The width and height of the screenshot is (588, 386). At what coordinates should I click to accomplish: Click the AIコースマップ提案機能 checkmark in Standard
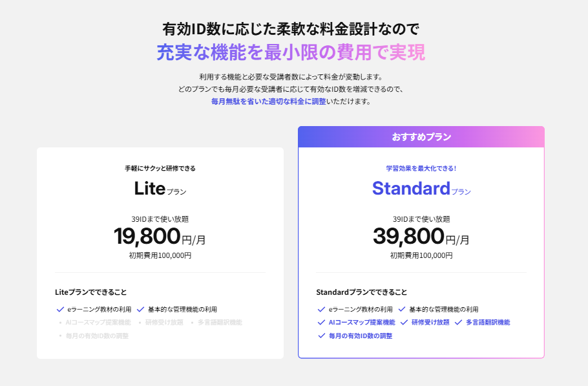tap(322, 322)
